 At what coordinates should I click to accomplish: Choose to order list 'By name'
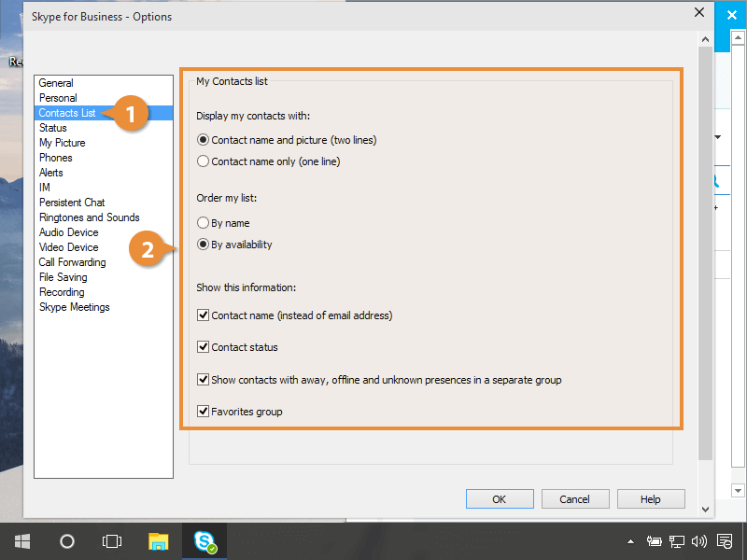pos(204,223)
